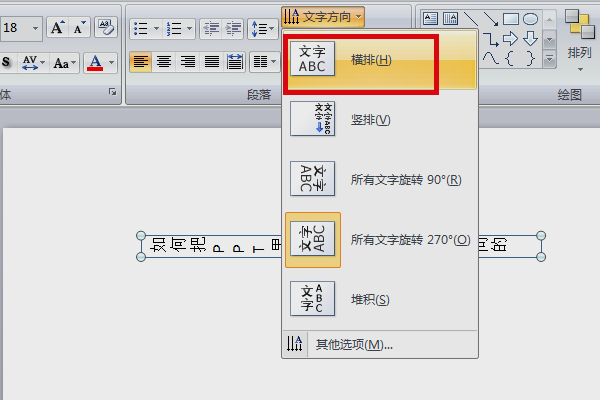Open 其他选项(M)... more options
This screenshot has width=600, height=400.
[x=380, y=344]
